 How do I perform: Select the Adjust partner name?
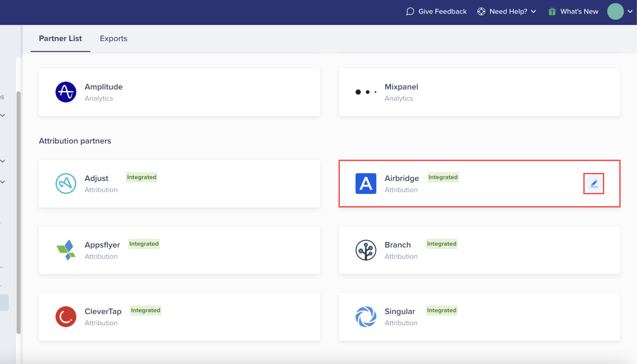tap(96, 178)
